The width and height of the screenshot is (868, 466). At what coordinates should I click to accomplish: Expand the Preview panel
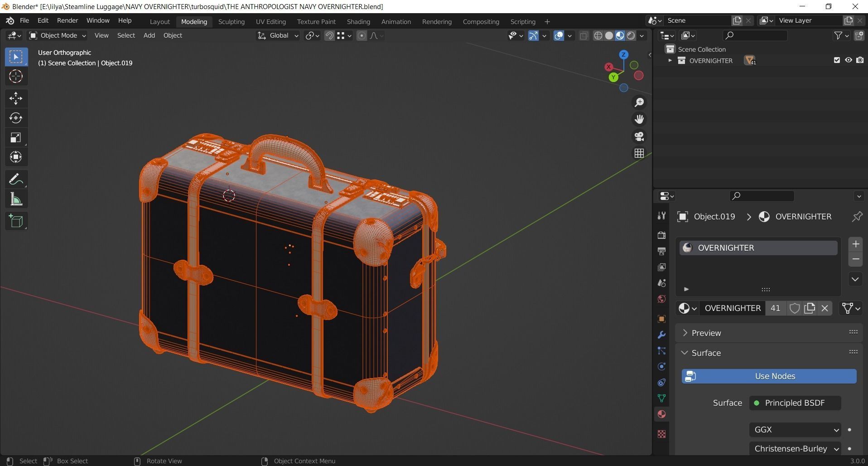(x=685, y=333)
